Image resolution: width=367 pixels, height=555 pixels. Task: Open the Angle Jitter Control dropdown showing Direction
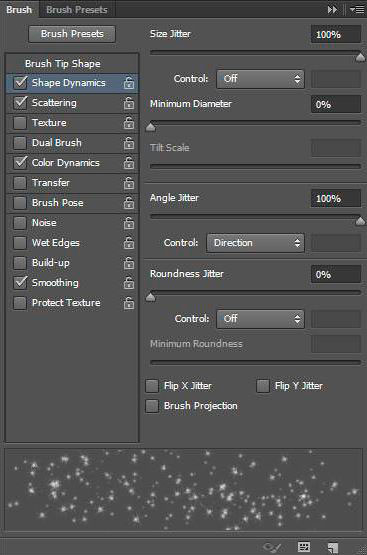click(255, 243)
